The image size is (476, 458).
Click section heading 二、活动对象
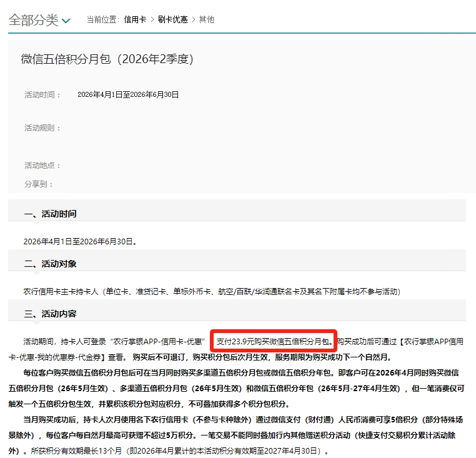click(51, 264)
